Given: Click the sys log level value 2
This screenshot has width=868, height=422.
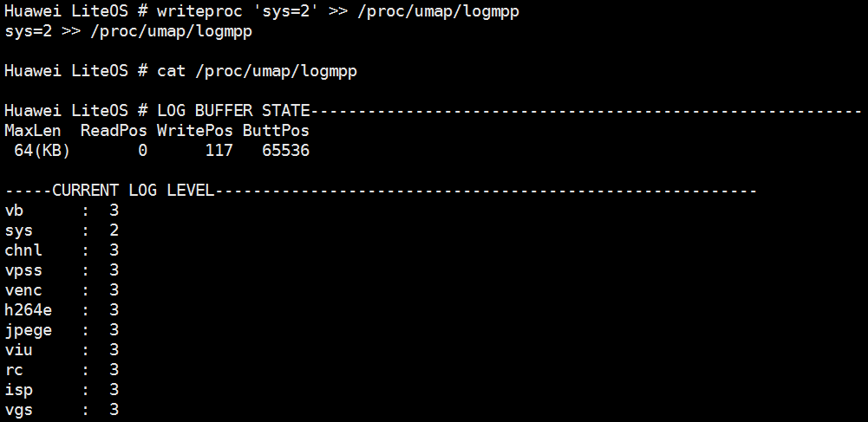Looking at the screenshot, I should [x=114, y=230].
